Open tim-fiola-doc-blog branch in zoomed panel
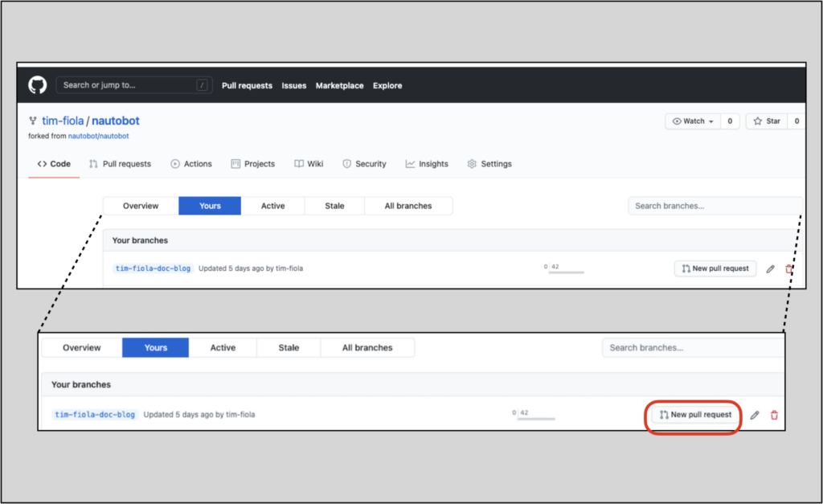The height and width of the screenshot is (504, 823). tap(95, 415)
